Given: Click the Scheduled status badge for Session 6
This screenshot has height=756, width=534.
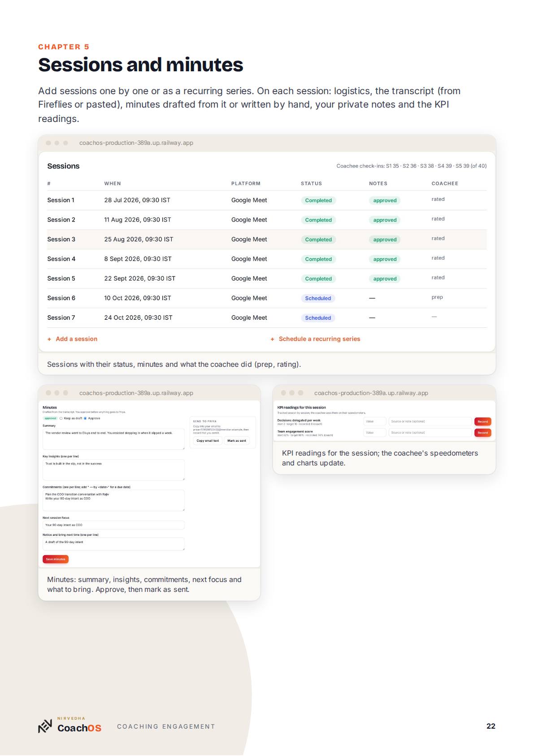Looking at the screenshot, I should [x=318, y=298].
